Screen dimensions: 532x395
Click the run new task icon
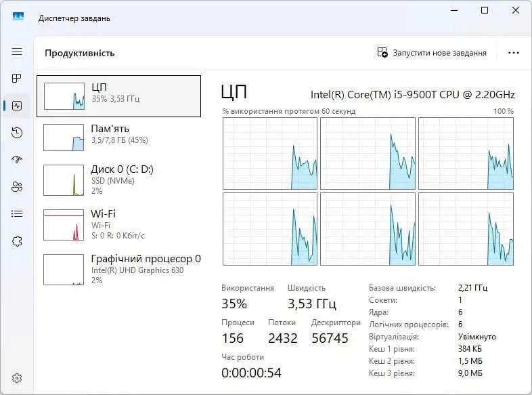coord(382,53)
